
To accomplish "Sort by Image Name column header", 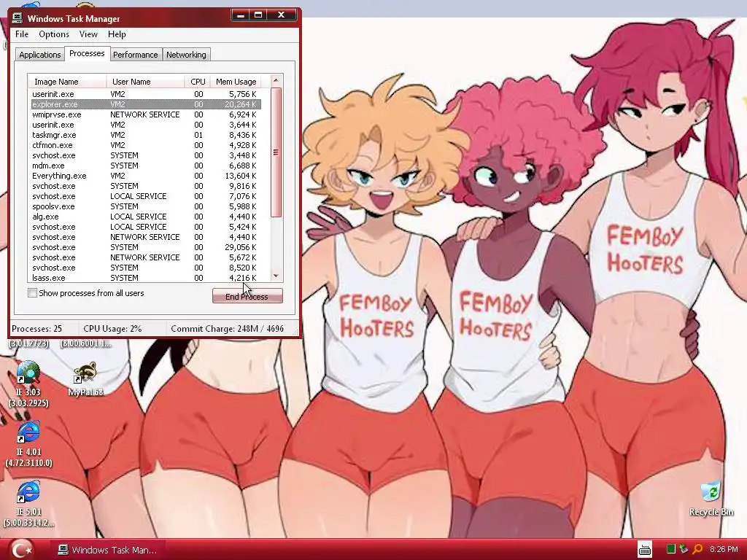I will point(67,82).
